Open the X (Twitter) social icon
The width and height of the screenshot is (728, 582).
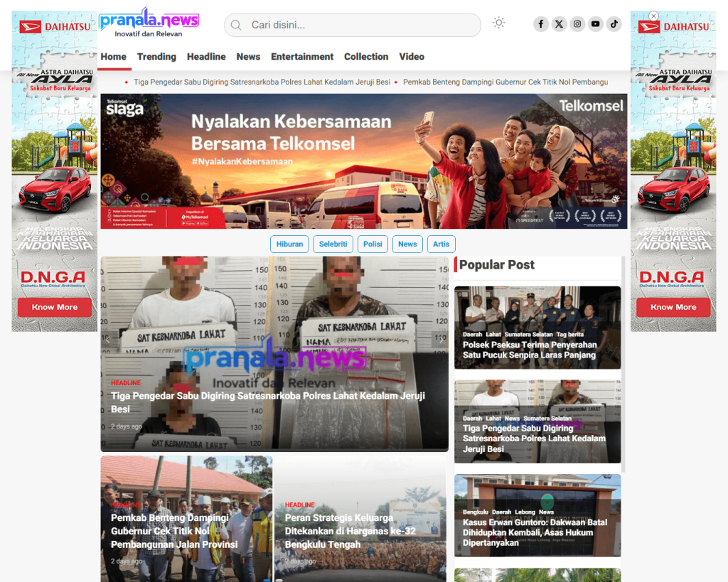tap(560, 24)
